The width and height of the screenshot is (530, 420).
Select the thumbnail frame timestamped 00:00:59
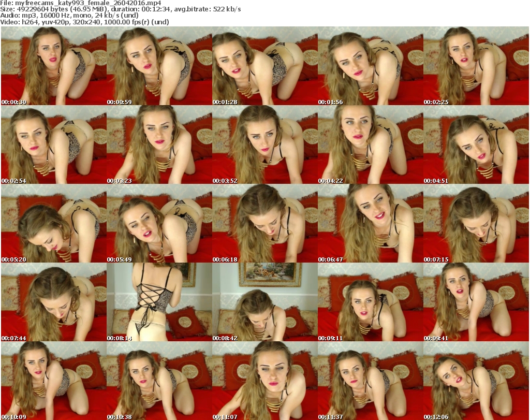coord(159,66)
